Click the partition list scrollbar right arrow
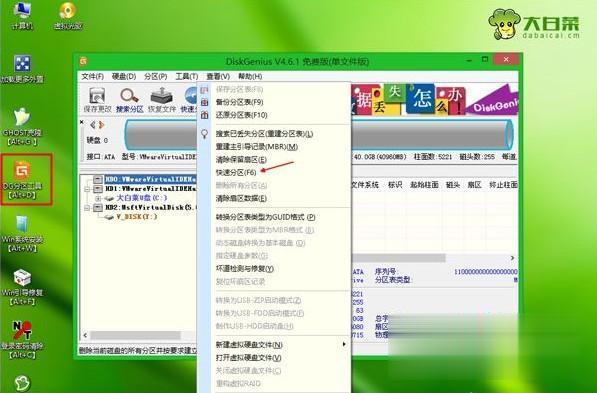Viewport: 597px width, 393px height. (x=512, y=258)
